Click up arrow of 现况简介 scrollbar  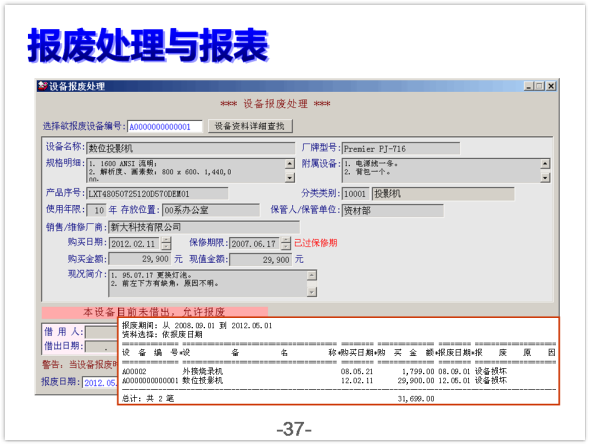pos(312,276)
